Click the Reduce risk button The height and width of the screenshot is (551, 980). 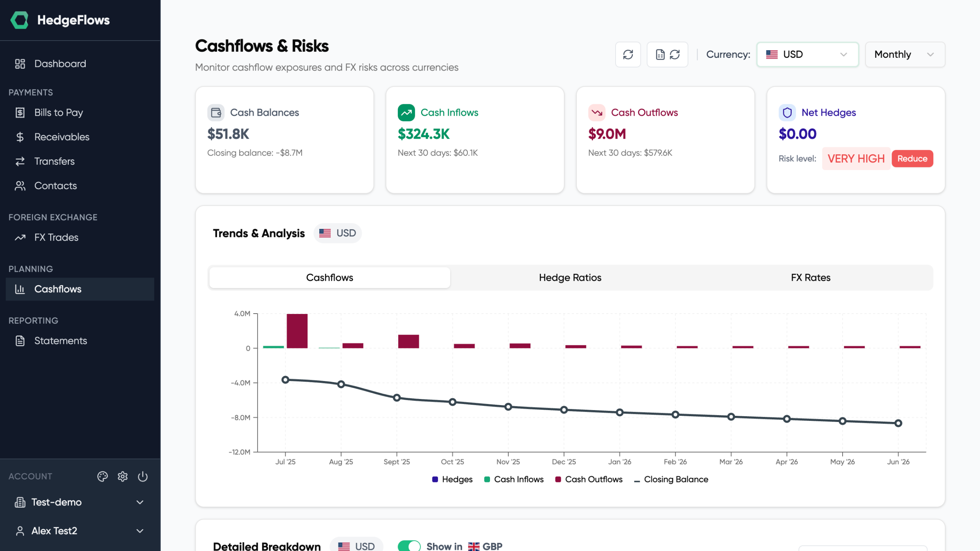(x=912, y=159)
